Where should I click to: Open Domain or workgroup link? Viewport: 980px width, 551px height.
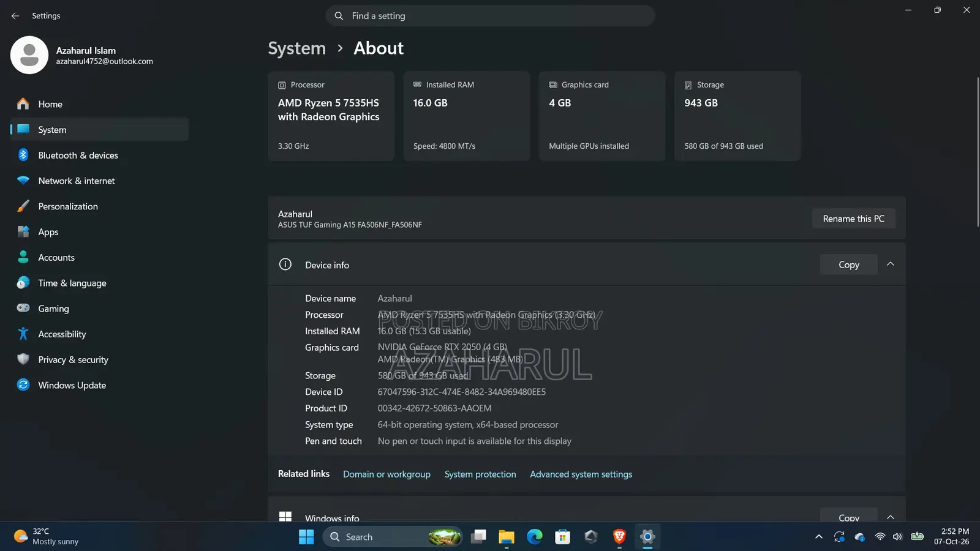[386, 474]
